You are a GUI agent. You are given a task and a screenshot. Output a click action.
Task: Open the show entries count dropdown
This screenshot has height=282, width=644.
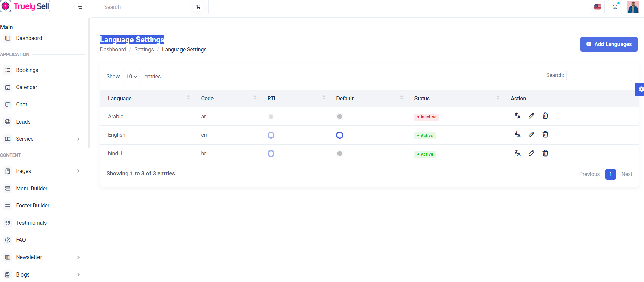[x=131, y=77]
